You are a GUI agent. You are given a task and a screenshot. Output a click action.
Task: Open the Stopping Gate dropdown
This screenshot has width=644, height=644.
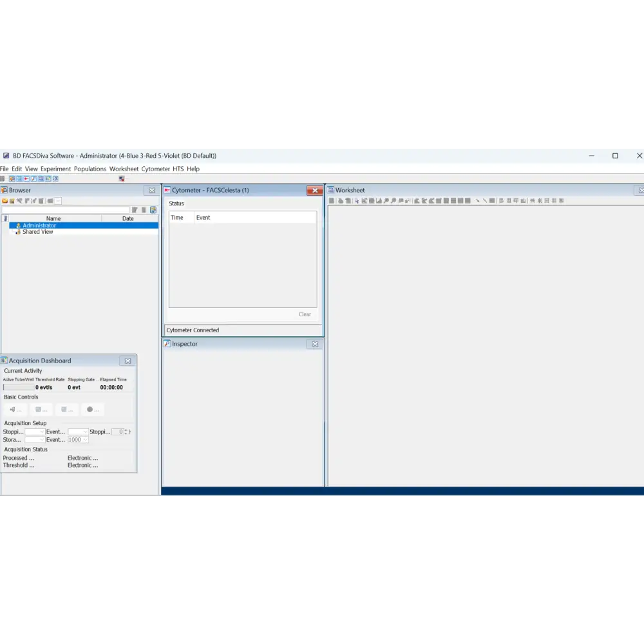click(x=35, y=431)
